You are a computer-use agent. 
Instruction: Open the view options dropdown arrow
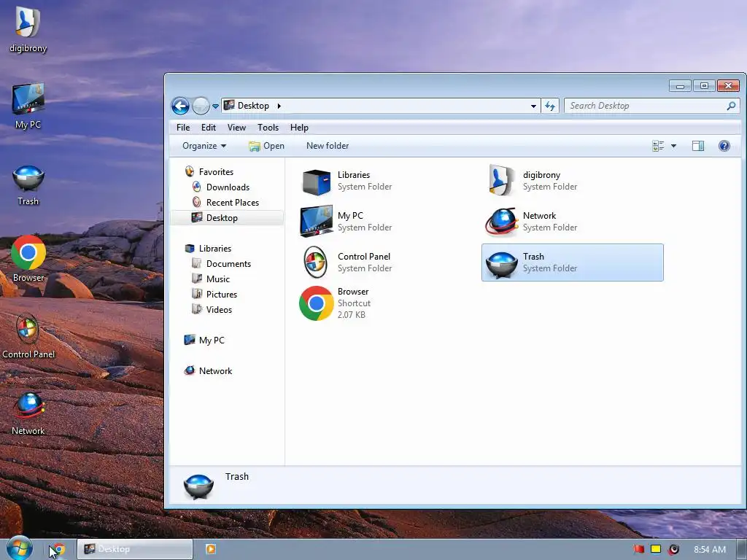click(x=673, y=146)
